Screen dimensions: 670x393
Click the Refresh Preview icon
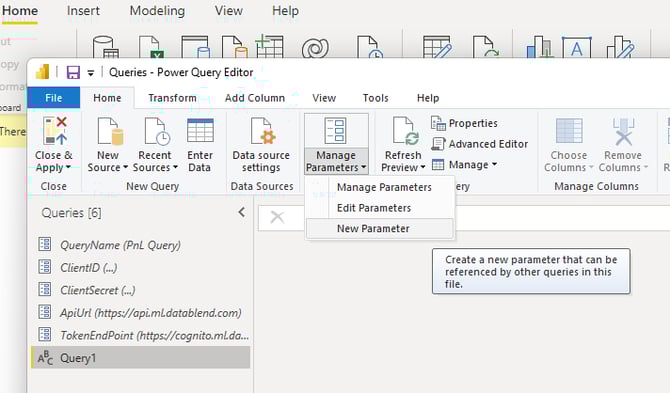point(405,131)
